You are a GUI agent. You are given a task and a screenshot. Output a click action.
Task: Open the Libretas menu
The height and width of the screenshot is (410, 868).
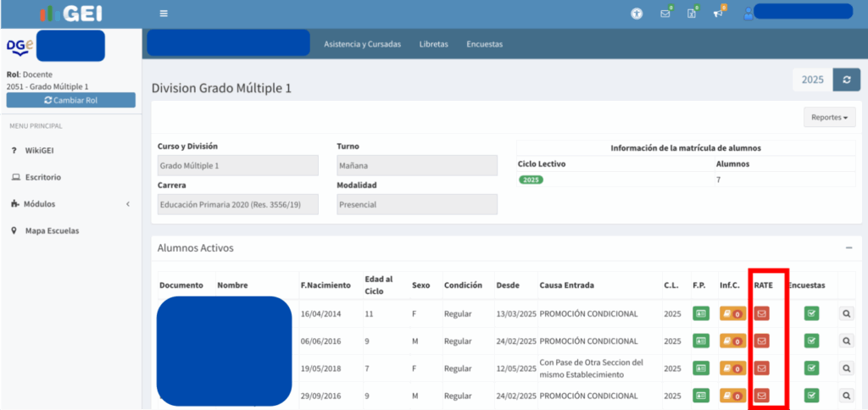click(433, 44)
